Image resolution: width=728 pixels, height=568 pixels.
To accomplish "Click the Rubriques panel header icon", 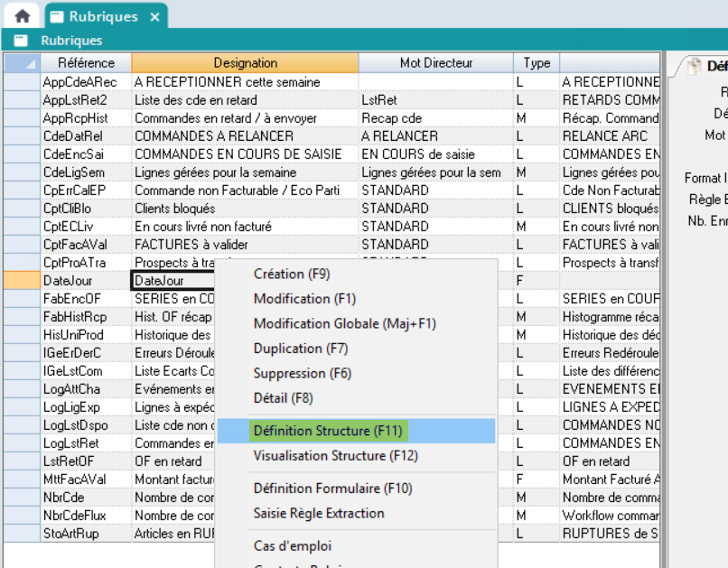I will [21, 41].
